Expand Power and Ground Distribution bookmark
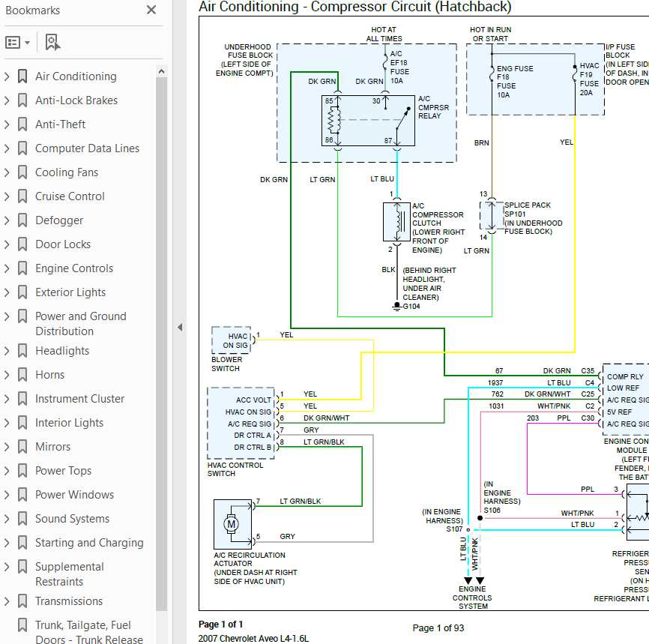649x644 pixels. click(7, 317)
